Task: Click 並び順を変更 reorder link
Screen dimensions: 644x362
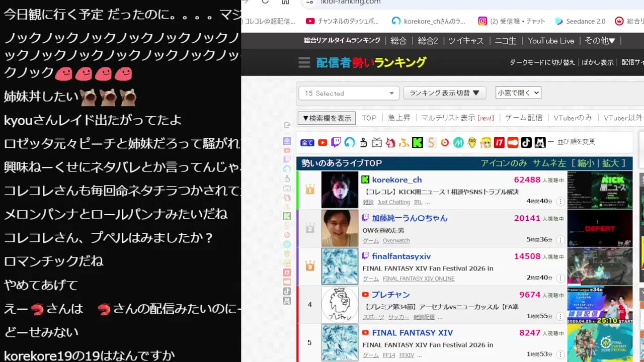Action: point(575,142)
